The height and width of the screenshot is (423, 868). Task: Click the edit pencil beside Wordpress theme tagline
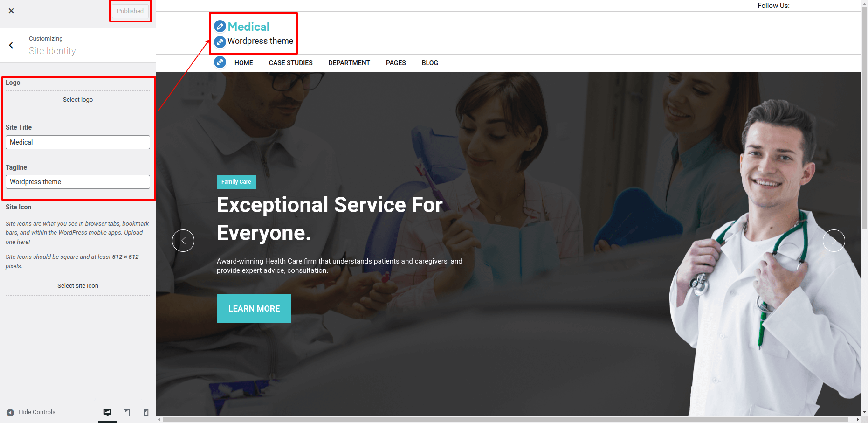pyautogui.click(x=220, y=42)
